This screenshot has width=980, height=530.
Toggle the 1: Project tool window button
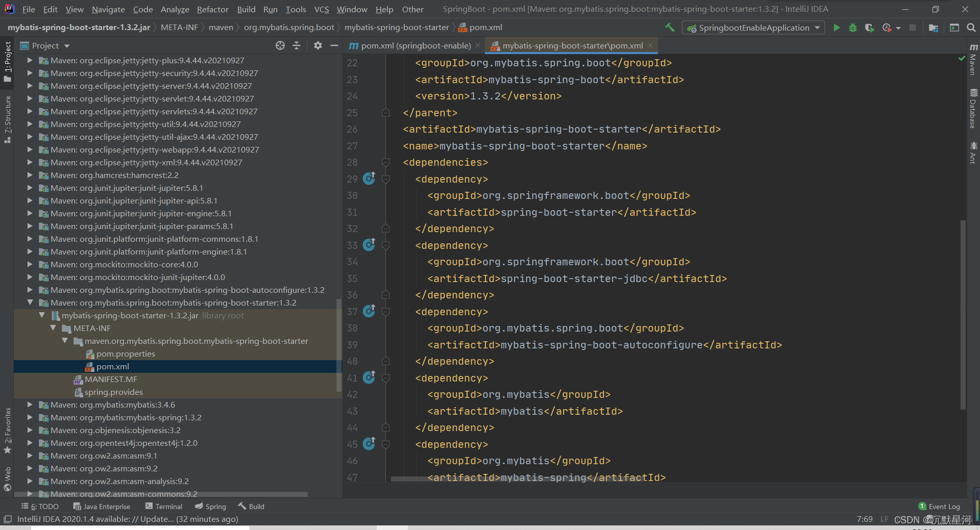tap(7, 62)
